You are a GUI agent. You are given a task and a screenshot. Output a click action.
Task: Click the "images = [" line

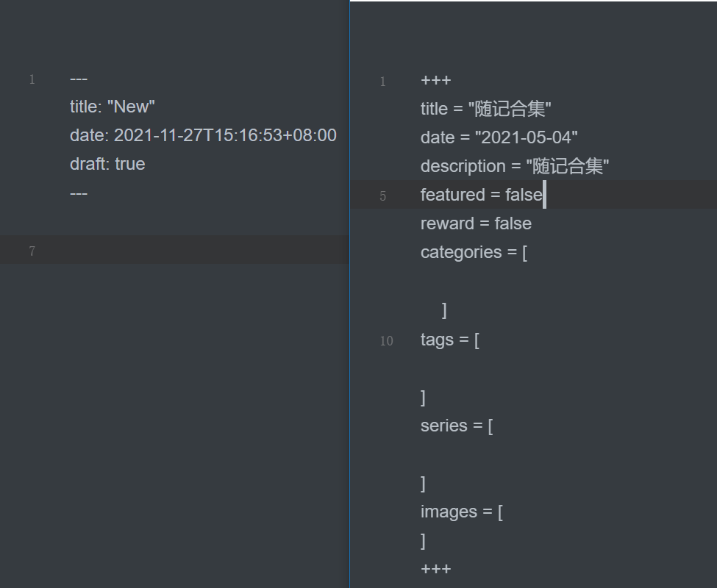pos(461,512)
